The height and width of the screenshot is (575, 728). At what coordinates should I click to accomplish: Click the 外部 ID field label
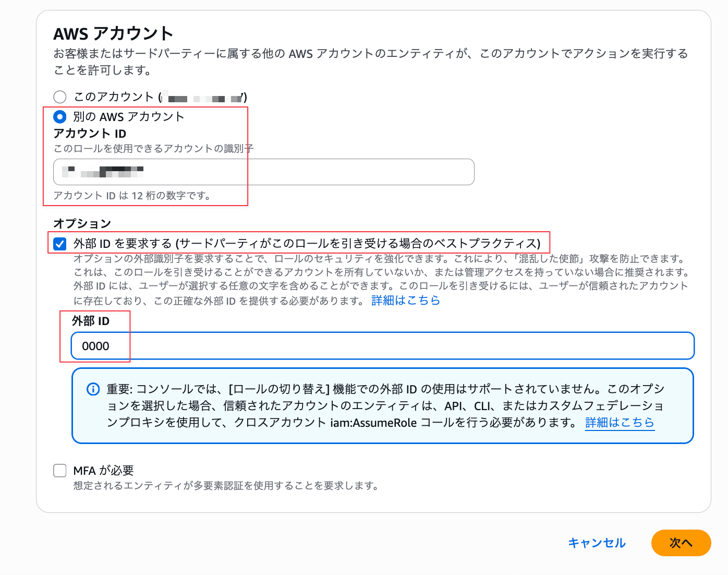(91, 321)
